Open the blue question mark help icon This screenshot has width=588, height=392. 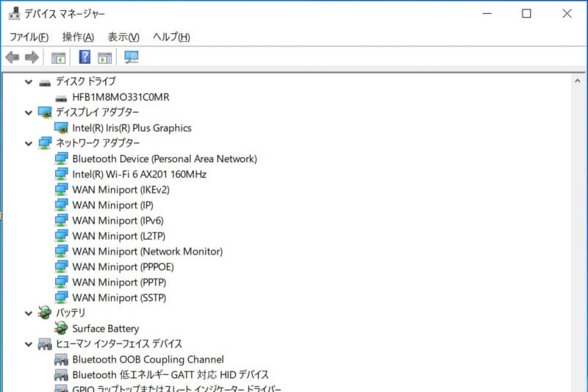pos(85,57)
